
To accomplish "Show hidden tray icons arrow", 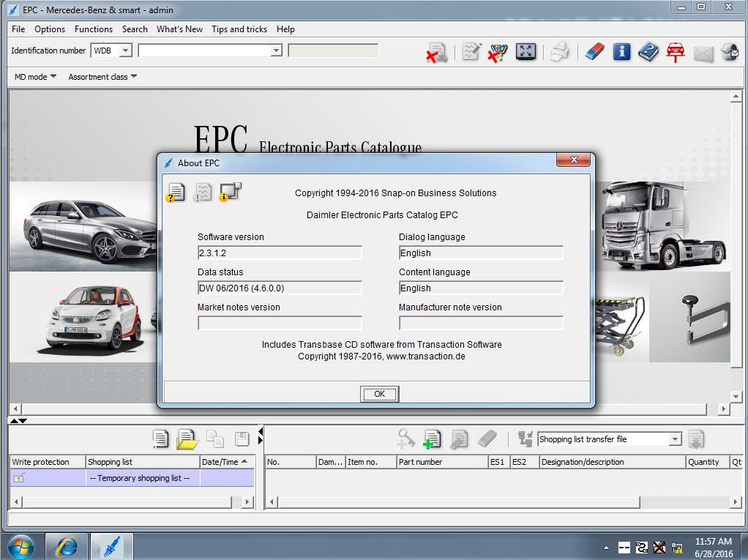I will (606, 548).
